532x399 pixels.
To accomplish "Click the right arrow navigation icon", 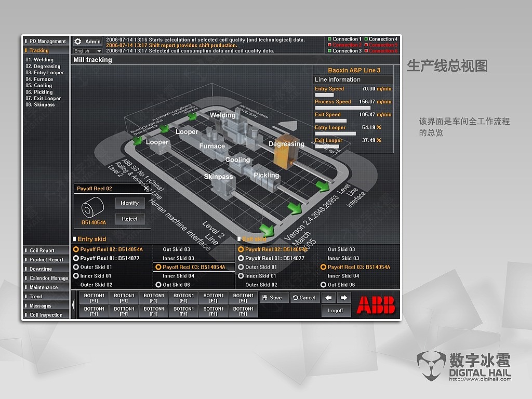I will pos(343,297).
